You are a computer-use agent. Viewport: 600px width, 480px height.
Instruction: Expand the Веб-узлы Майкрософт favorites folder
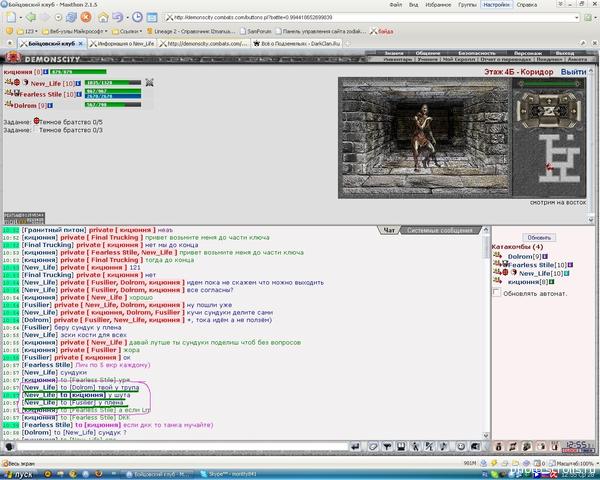point(75,31)
